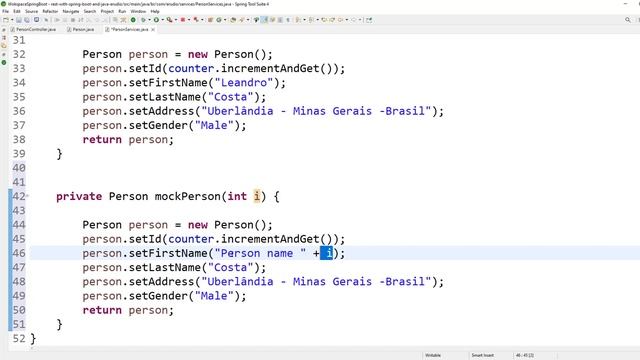Click the green Boot Dashboard icon in left sidebar
Image resolution: width=640 pixels, height=360 pixels.
pos(4,62)
